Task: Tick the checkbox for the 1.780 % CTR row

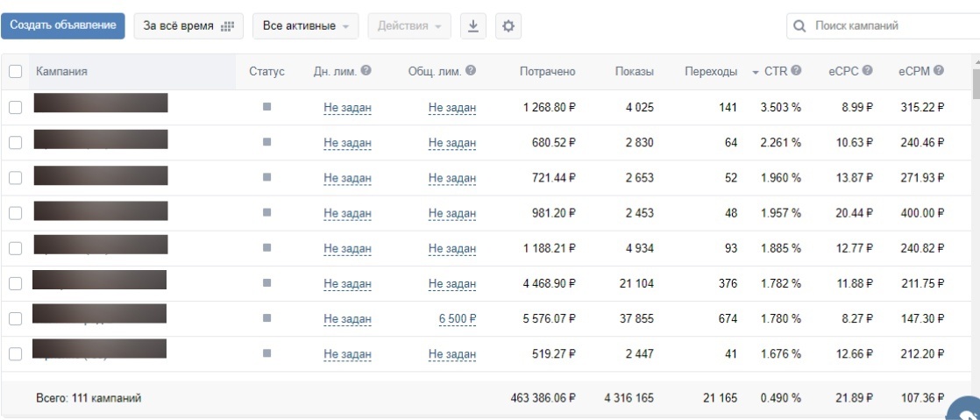Action: [x=15, y=319]
